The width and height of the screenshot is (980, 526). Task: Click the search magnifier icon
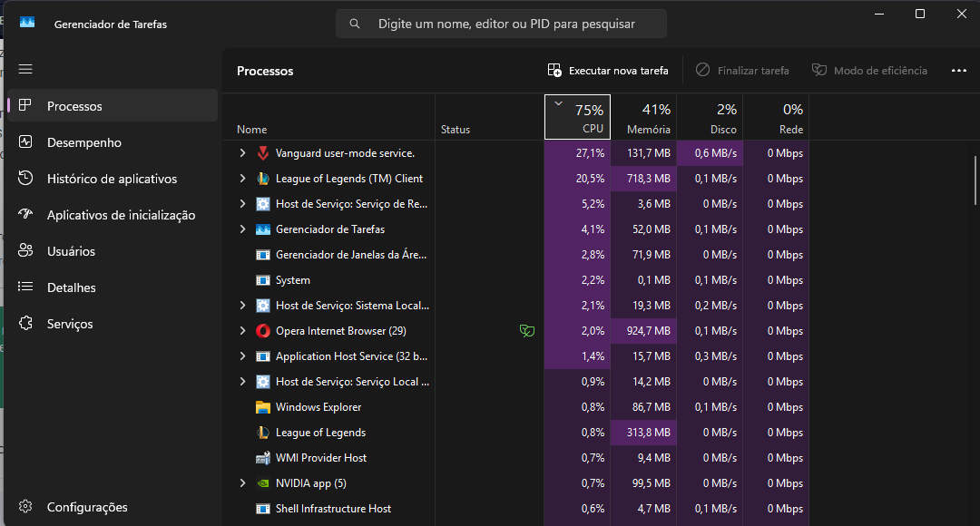(x=355, y=24)
